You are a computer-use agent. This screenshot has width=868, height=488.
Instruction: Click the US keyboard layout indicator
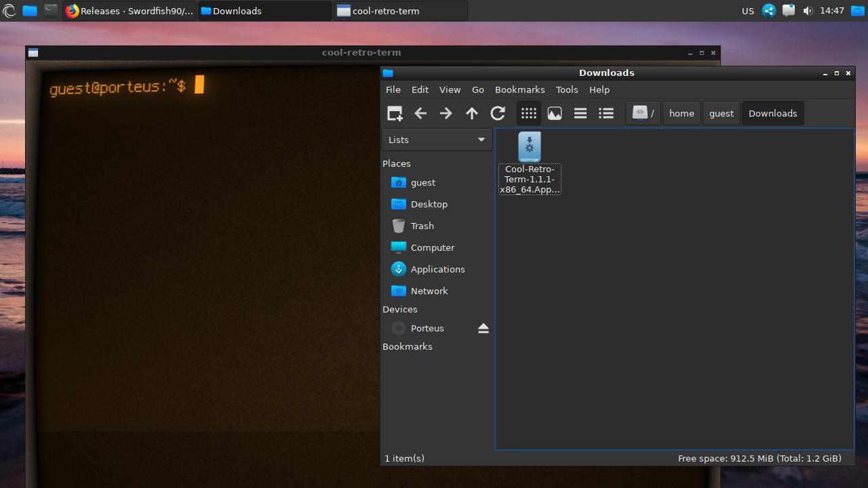[748, 11]
